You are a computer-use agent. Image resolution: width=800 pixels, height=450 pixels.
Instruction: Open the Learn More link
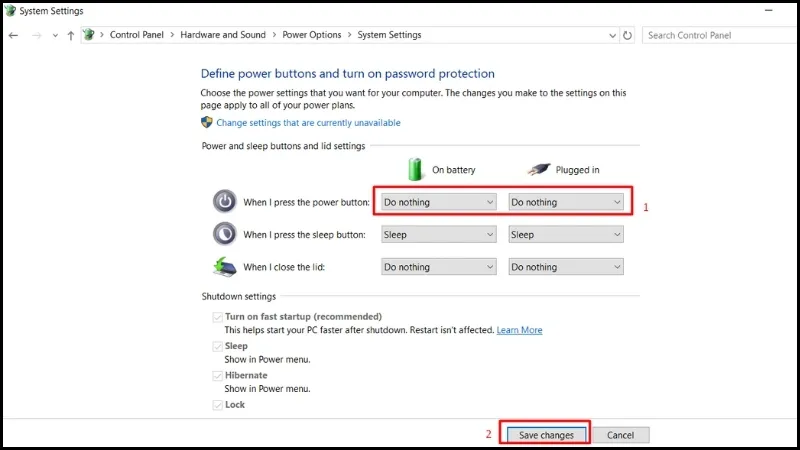[519, 330]
